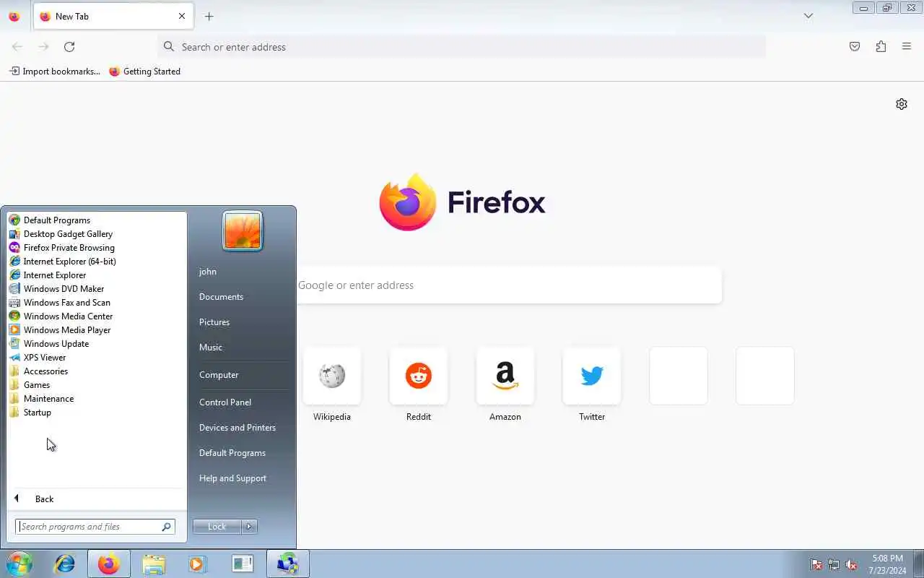The width and height of the screenshot is (924, 578).
Task: Click the network icon in the system tray
Action: (x=834, y=565)
